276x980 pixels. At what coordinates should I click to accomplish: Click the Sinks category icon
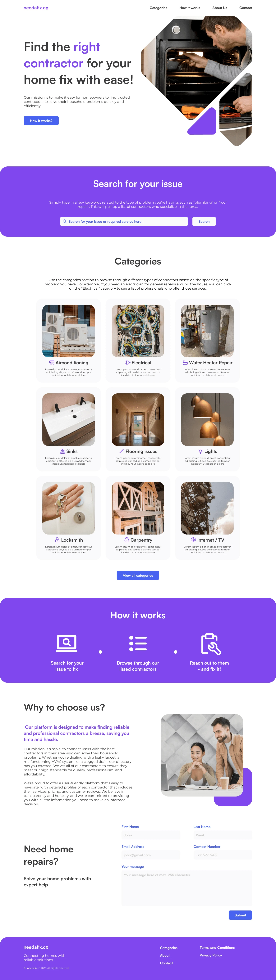coord(62,451)
